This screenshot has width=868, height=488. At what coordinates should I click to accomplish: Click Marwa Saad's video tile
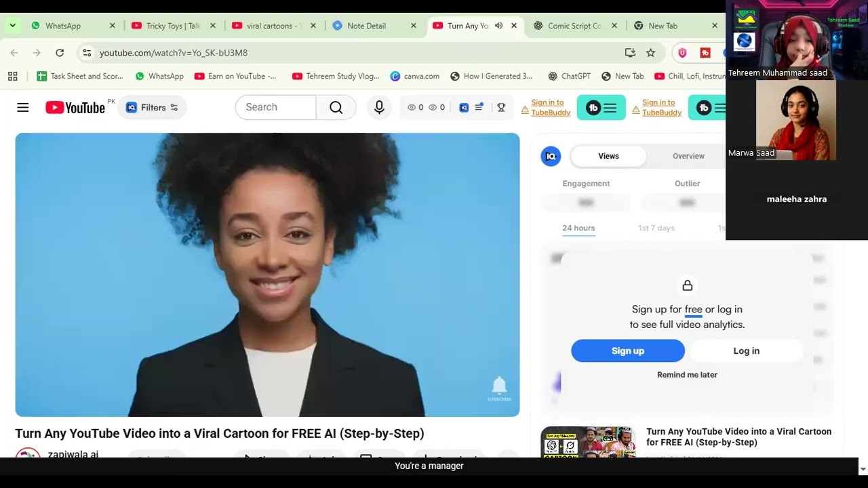(x=796, y=120)
